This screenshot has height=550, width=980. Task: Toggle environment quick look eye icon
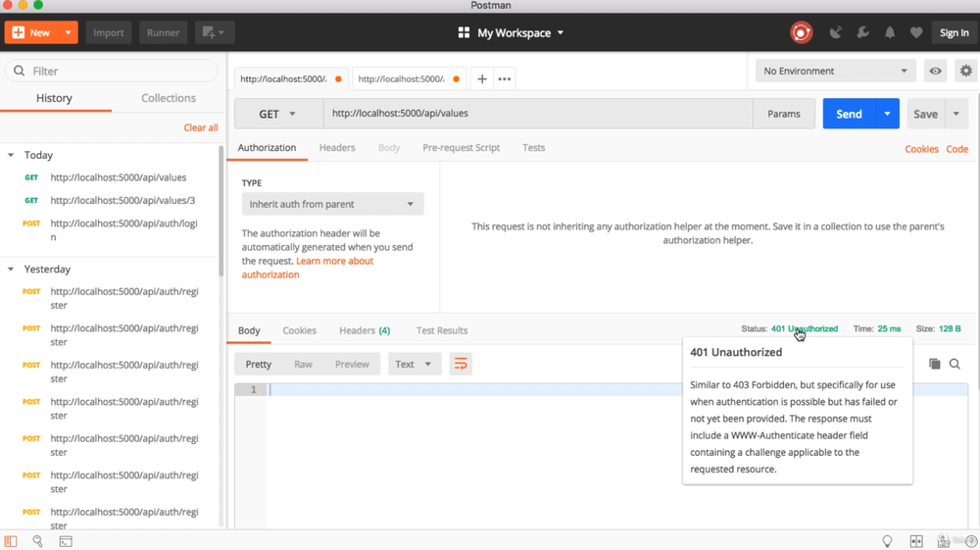tap(936, 71)
